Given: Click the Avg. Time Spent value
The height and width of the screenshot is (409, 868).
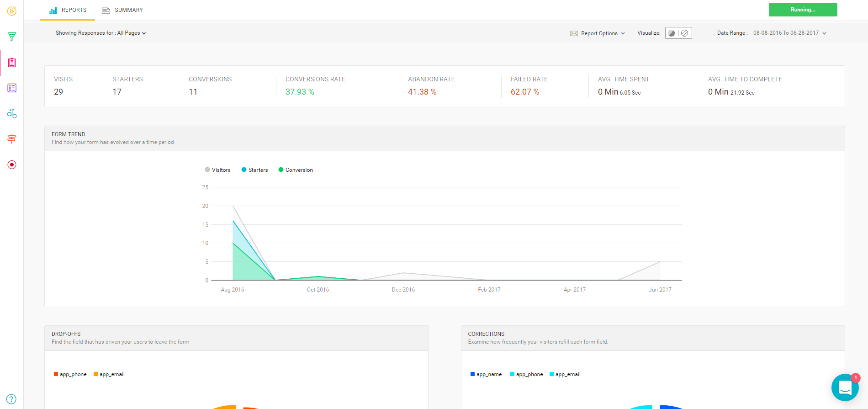Looking at the screenshot, I should [619, 92].
